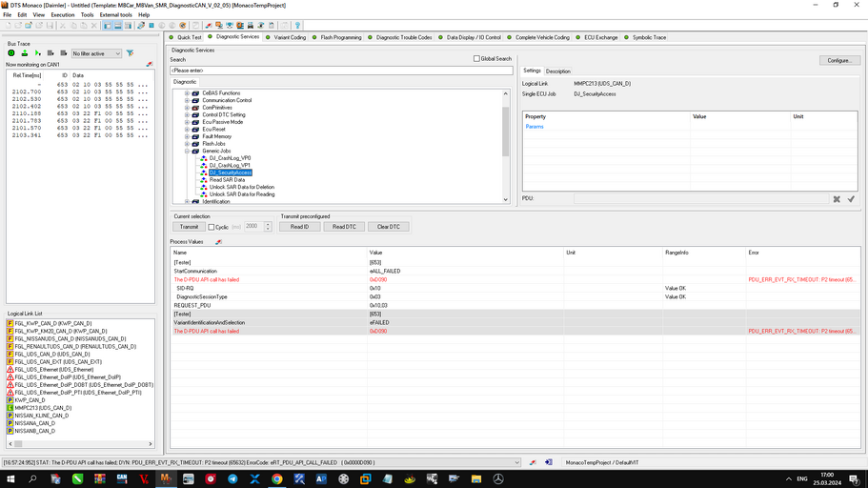The image size is (868, 488).
Task: Click the blue stop square toolbar icon
Action: tap(151, 26)
